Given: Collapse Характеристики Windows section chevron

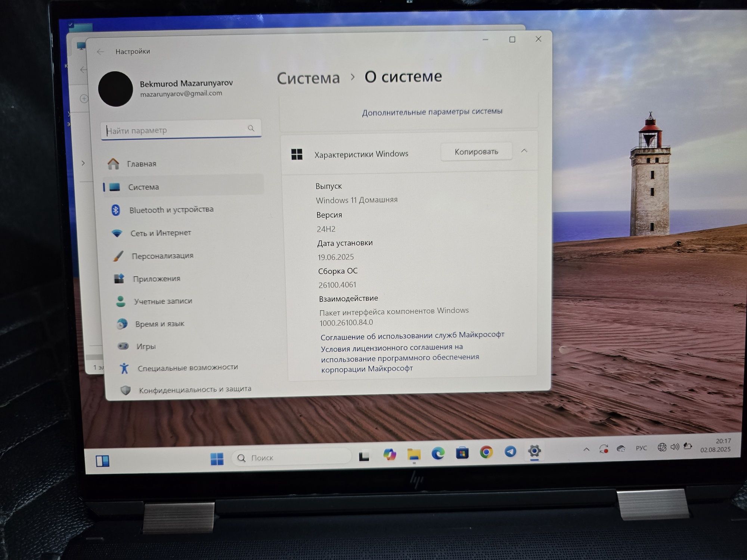Looking at the screenshot, I should (x=524, y=151).
